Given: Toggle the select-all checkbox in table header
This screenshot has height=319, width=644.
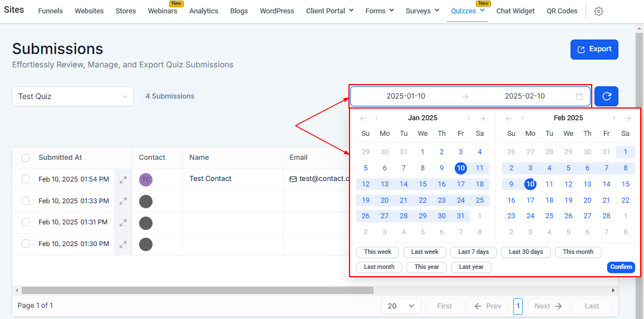Looking at the screenshot, I should coord(26,158).
